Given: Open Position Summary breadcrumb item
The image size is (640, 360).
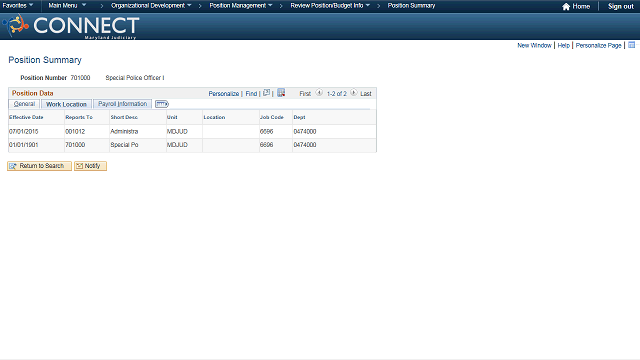Looking at the screenshot, I should tap(411, 6).
